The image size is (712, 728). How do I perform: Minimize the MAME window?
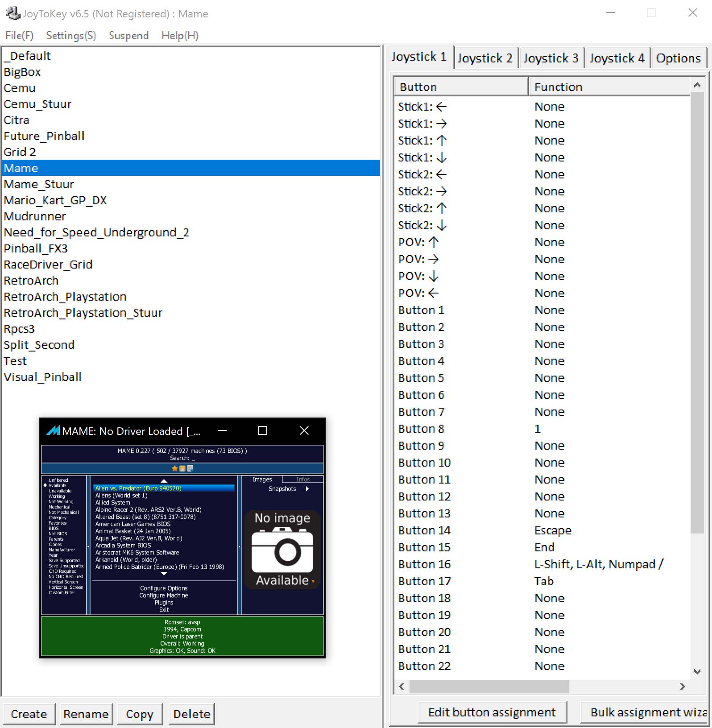pos(222,430)
